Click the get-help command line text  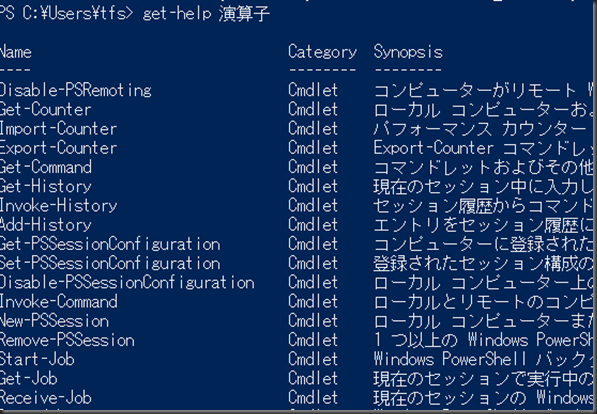point(206,14)
